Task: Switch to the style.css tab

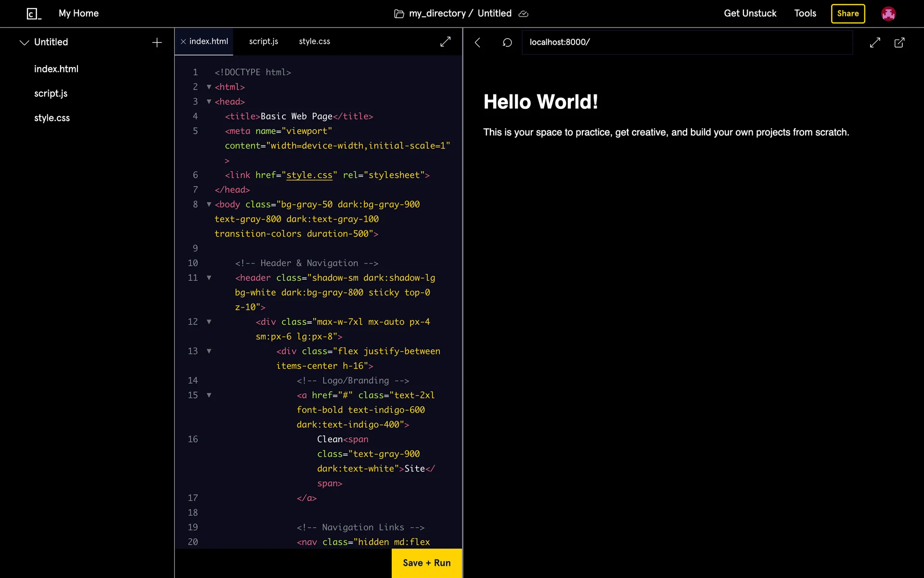Action: tap(314, 41)
